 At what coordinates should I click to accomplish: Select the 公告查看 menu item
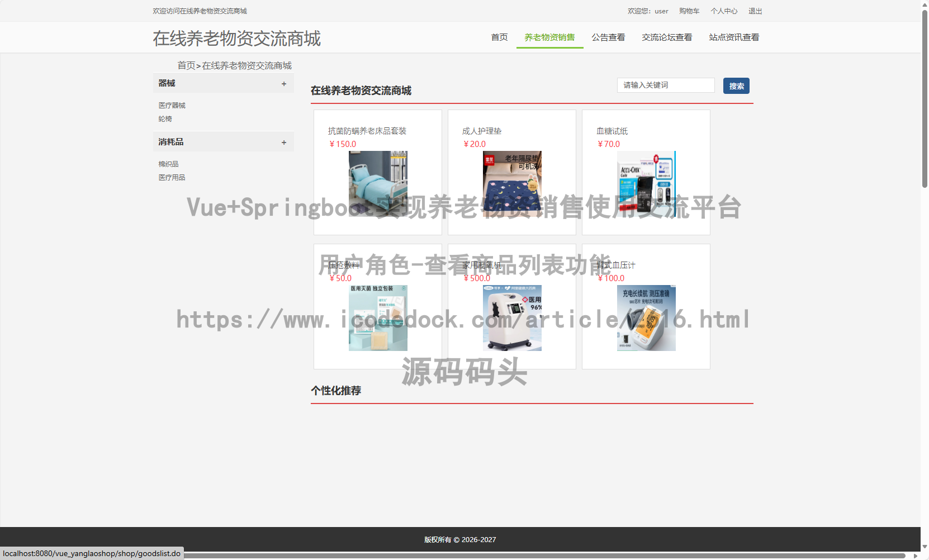608,37
